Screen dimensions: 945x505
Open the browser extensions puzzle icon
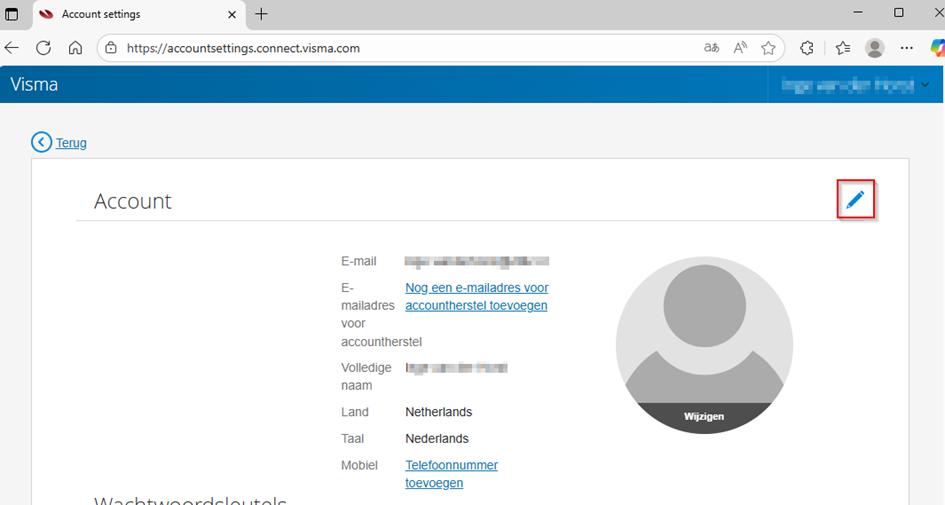pyautogui.click(x=807, y=48)
